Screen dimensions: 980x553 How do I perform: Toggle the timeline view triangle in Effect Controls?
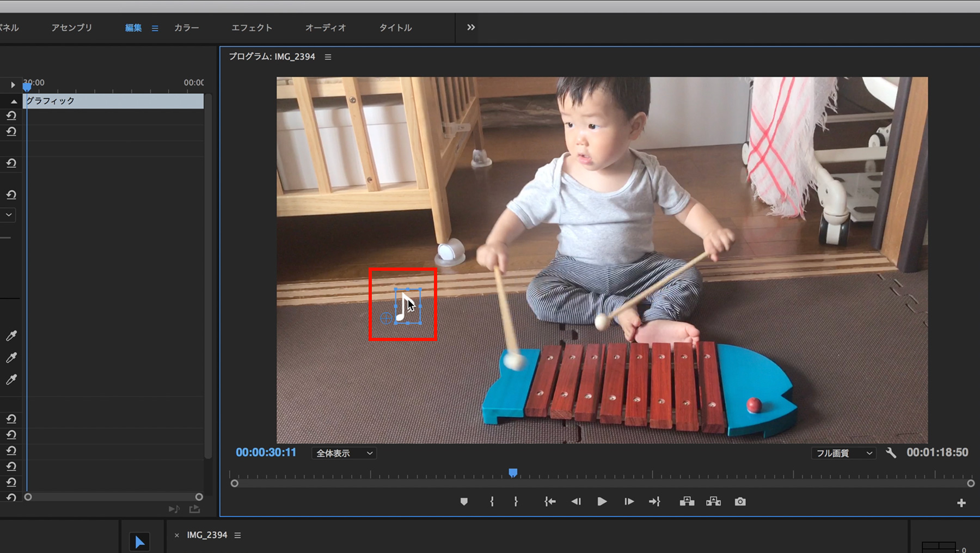click(13, 84)
